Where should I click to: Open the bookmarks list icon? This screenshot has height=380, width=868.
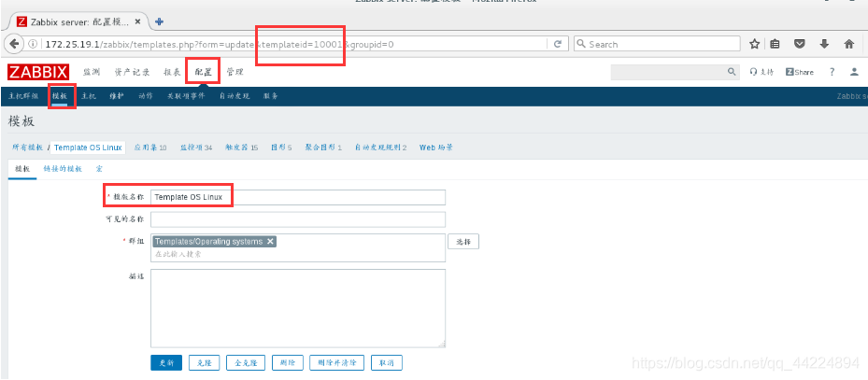[775, 44]
